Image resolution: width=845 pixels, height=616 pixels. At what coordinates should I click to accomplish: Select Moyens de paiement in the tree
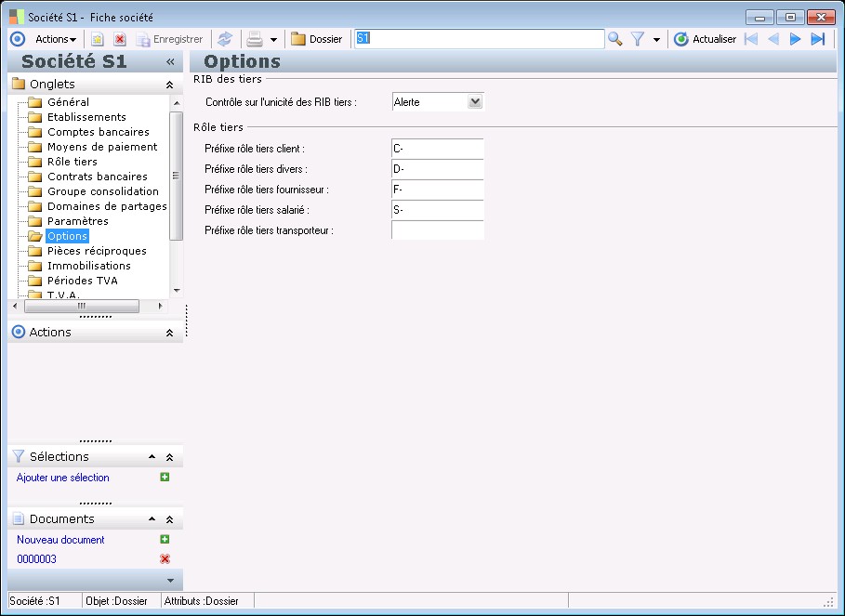point(102,147)
